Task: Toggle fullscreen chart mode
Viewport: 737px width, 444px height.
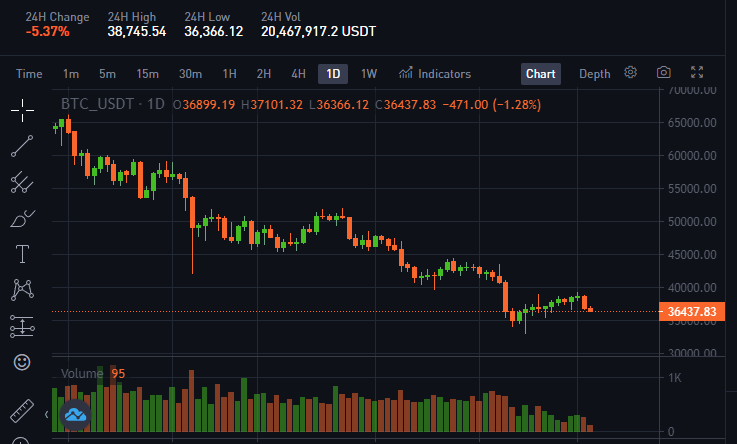Action: [697, 72]
